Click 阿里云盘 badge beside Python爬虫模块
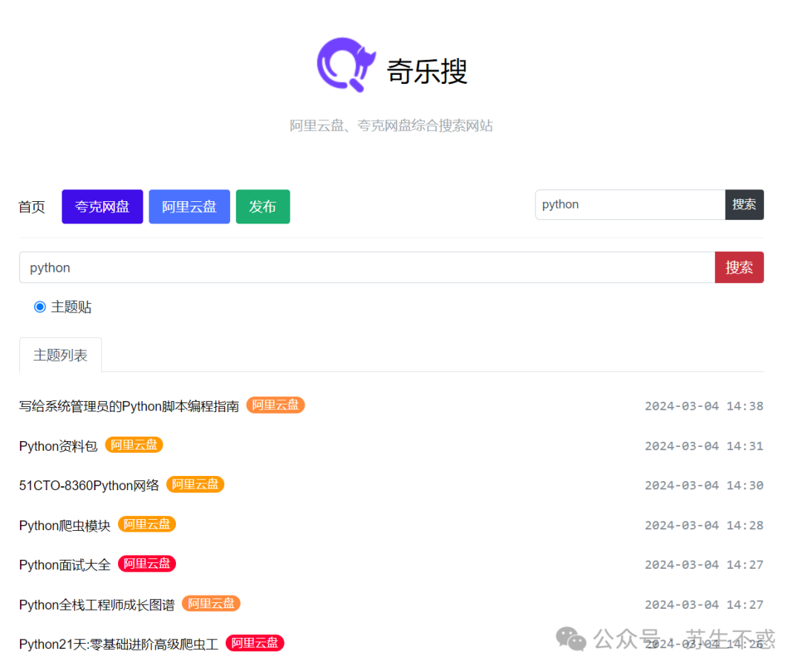 147,524
